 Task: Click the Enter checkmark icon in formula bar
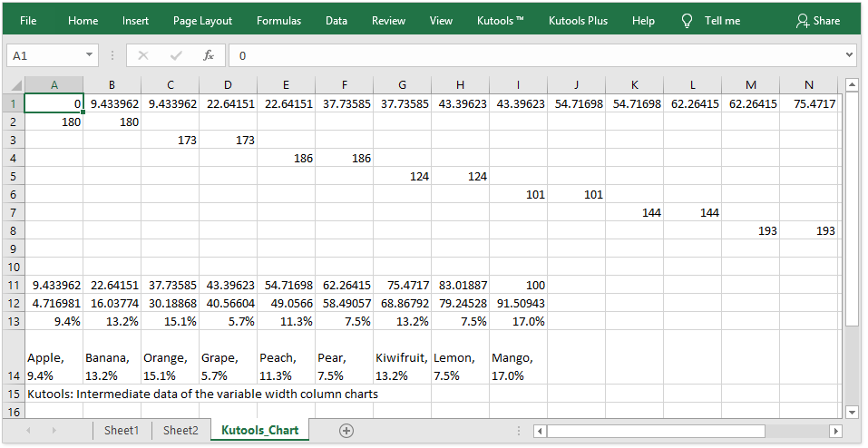(175, 55)
